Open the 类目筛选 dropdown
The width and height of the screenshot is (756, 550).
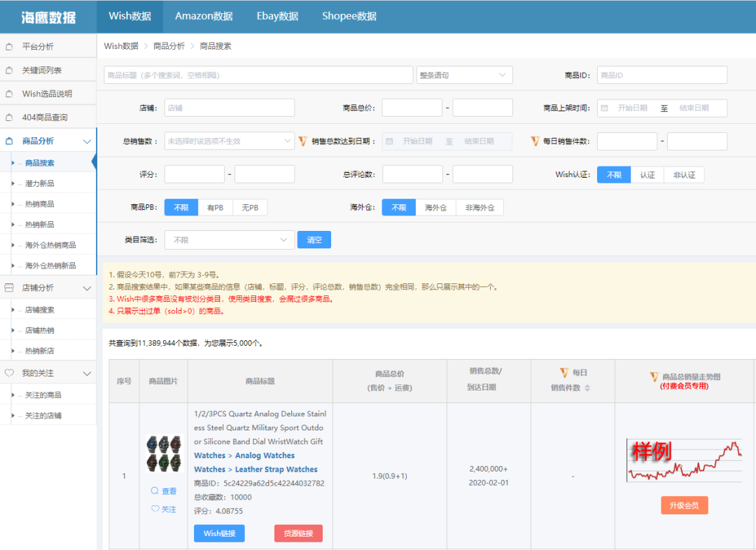230,240
